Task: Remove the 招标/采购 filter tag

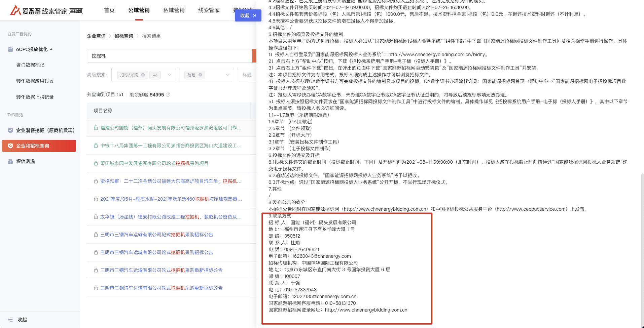Action: 143,75
